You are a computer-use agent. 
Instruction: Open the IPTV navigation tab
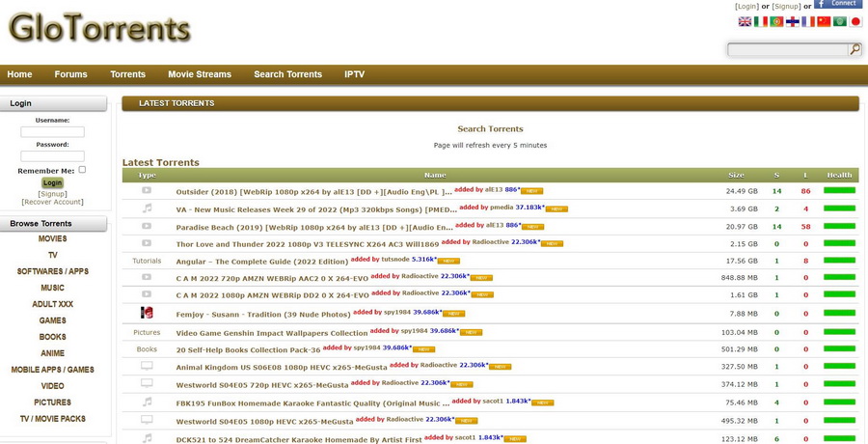point(354,74)
